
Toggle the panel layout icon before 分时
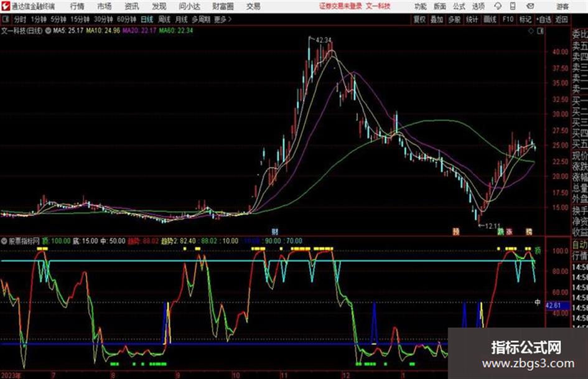(x=6, y=19)
